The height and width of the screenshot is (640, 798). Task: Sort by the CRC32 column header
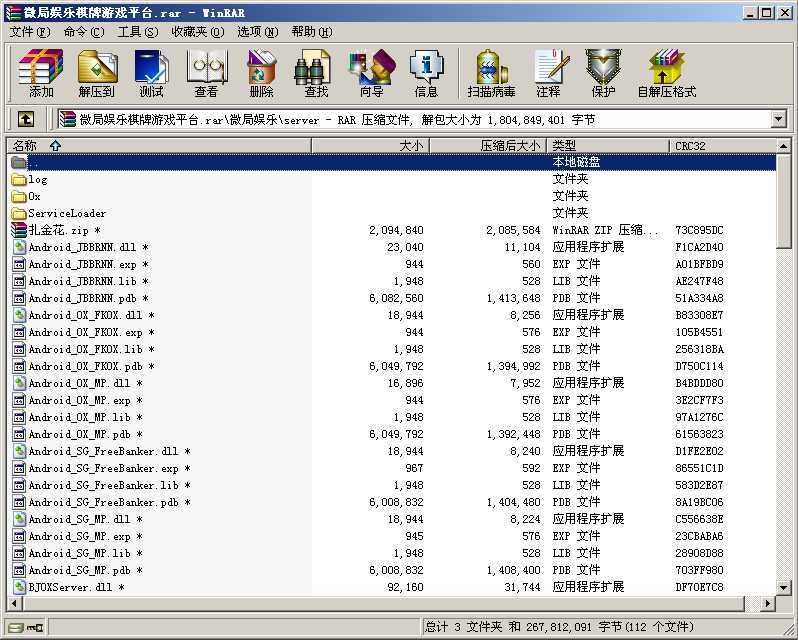coord(723,146)
